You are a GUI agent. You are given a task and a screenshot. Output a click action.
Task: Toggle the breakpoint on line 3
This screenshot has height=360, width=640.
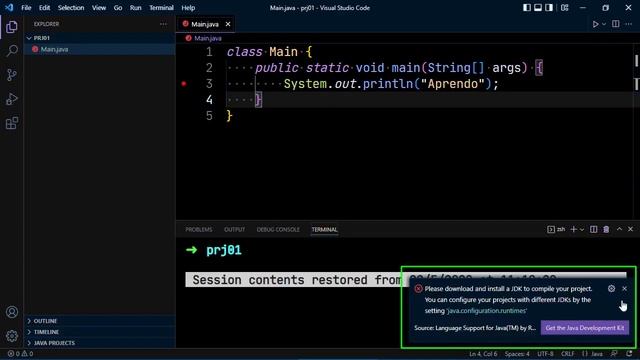(x=184, y=84)
